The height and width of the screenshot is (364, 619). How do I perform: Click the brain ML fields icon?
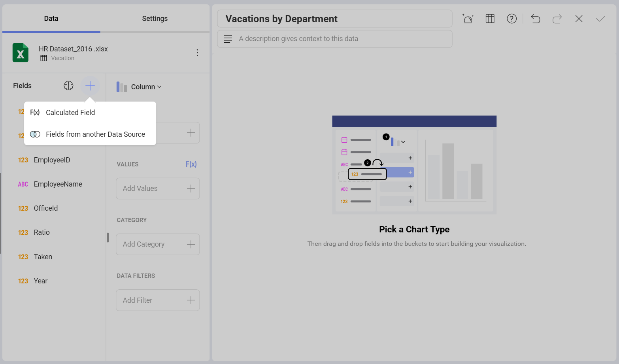68,86
